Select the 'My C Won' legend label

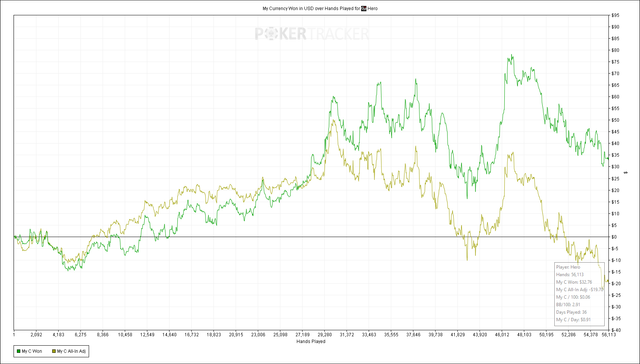(32, 351)
